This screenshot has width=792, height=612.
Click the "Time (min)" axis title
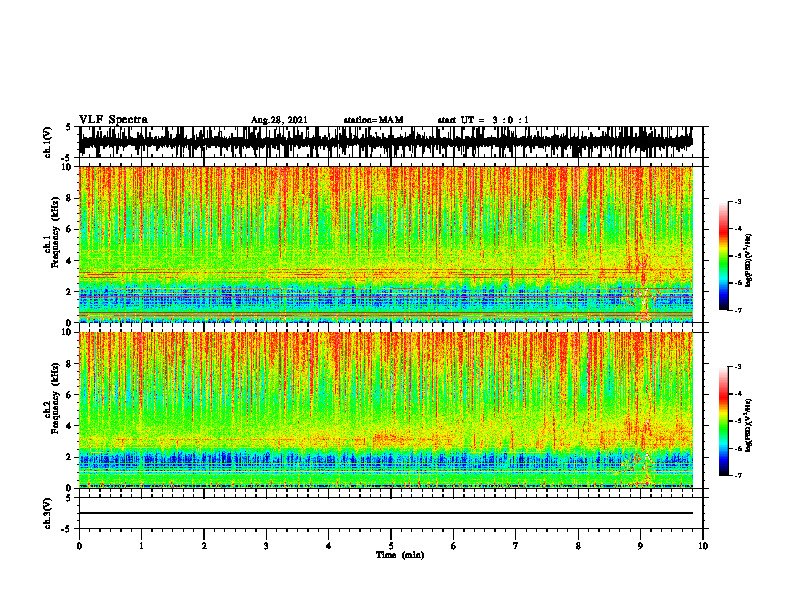(x=400, y=555)
